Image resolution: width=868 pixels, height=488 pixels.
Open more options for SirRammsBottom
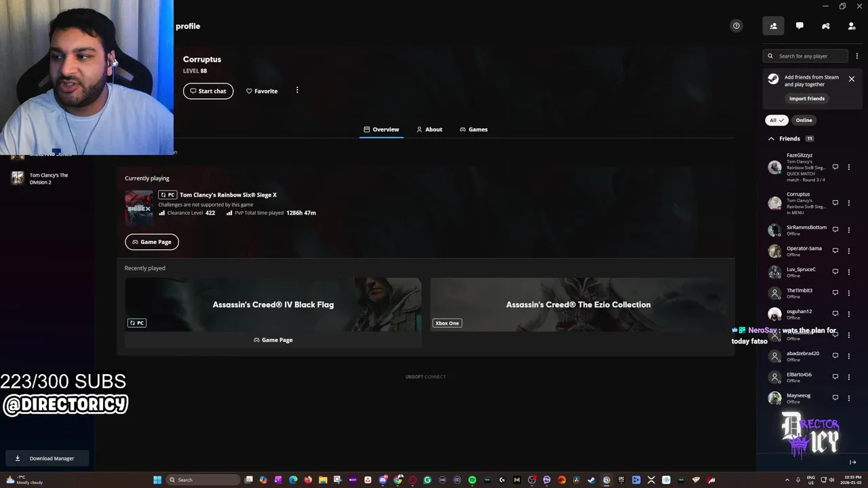(x=849, y=230)
